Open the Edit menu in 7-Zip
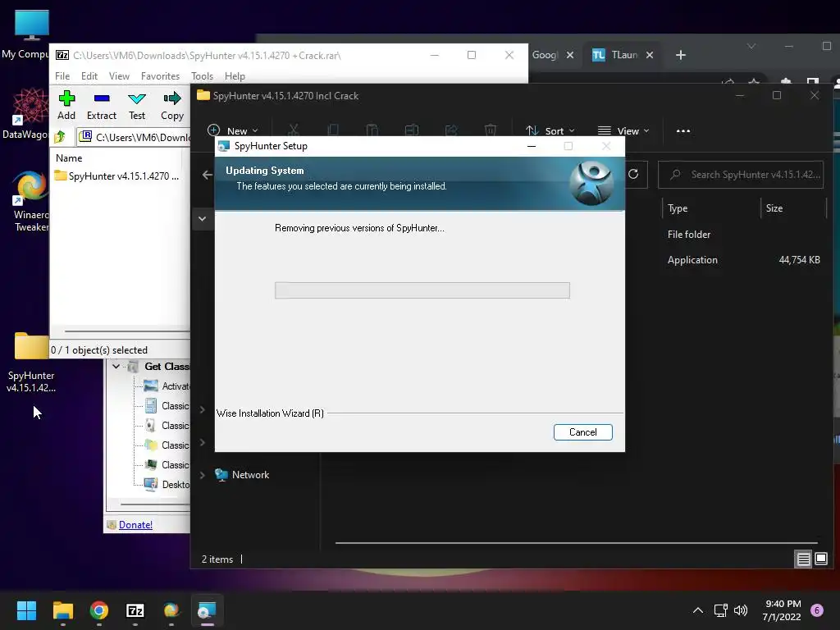Image resolution: width=840 pixels, height=630 pixels. point(89,76)
